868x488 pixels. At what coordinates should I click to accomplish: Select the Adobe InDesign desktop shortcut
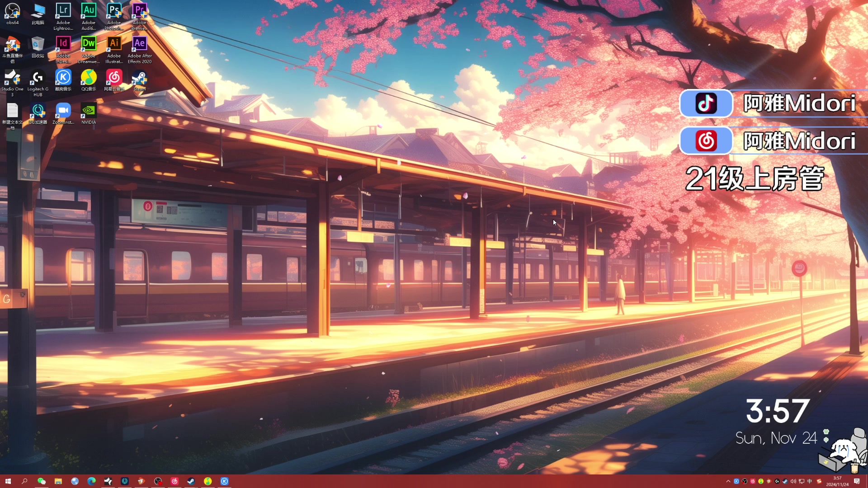tap(63, 50)
